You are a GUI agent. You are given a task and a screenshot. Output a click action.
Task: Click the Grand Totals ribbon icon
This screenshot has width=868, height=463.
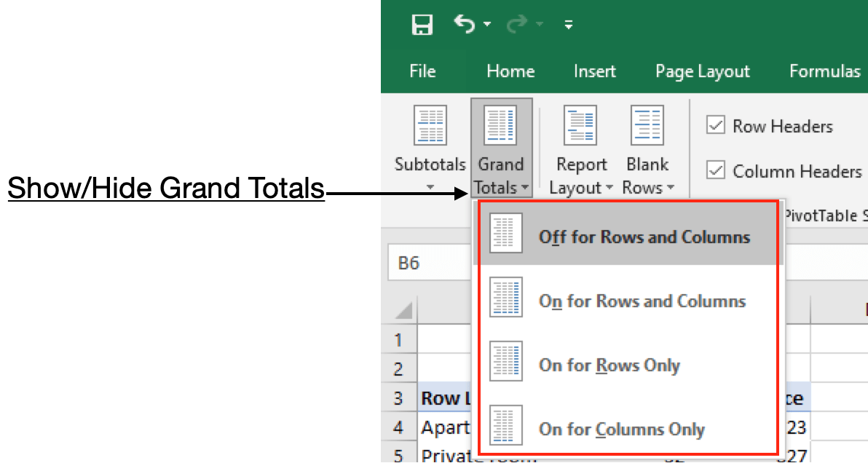500,126
